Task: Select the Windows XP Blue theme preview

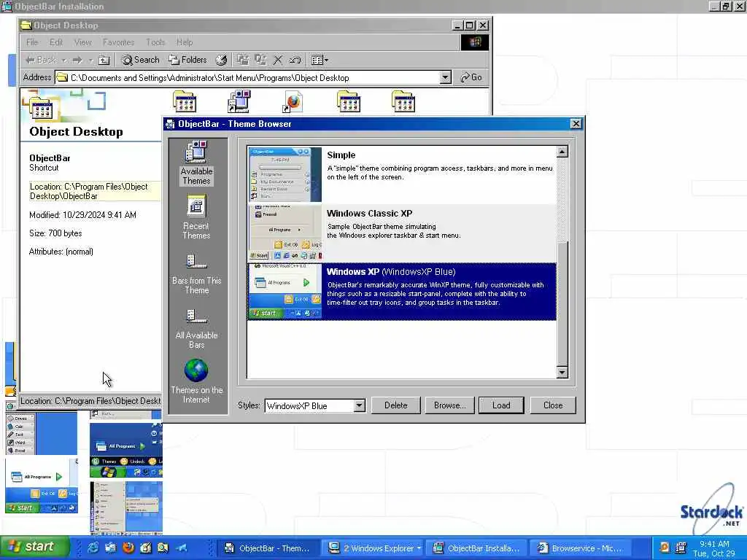Action: pyautogui.click(x=285, y=291)
